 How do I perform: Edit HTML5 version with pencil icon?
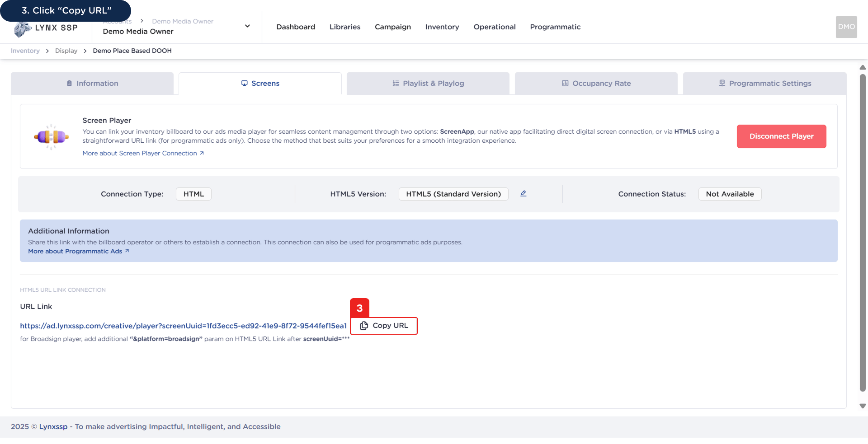(523, 194)
